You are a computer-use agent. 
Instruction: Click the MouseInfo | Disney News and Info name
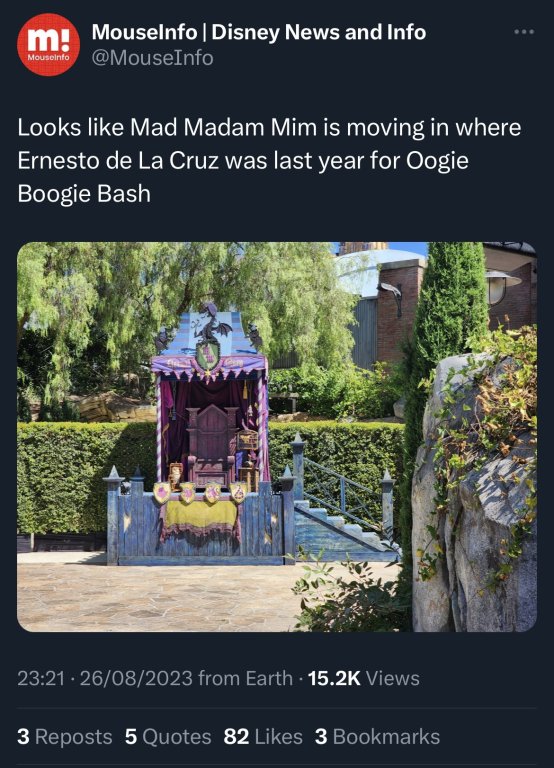tap(259, 32)
